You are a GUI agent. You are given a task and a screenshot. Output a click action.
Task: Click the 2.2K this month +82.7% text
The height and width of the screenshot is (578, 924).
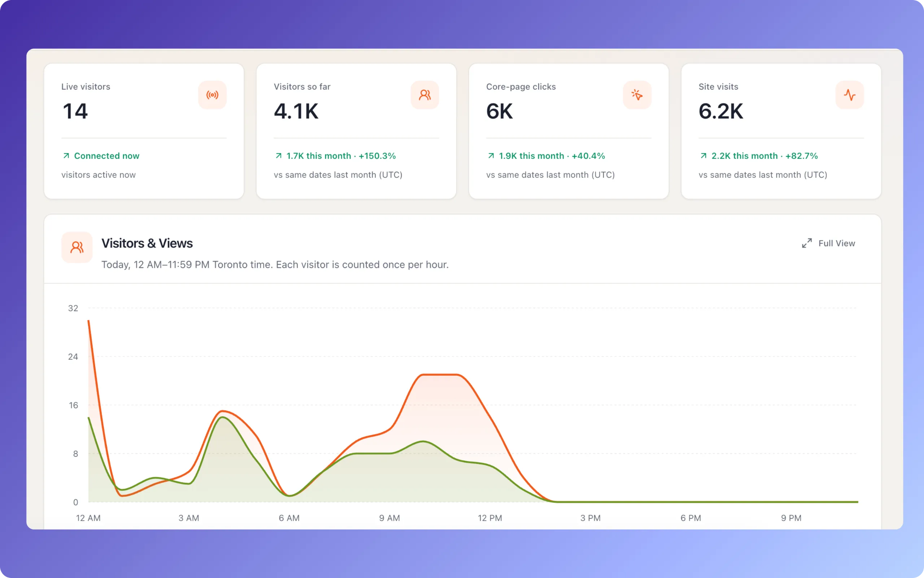point(764,156)
